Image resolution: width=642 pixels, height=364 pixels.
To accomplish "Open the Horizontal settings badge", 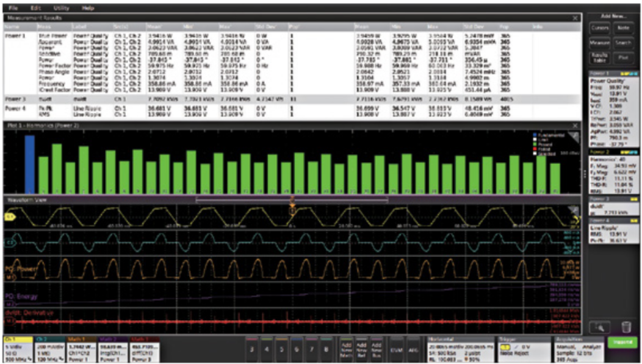I will coord(458,349).
